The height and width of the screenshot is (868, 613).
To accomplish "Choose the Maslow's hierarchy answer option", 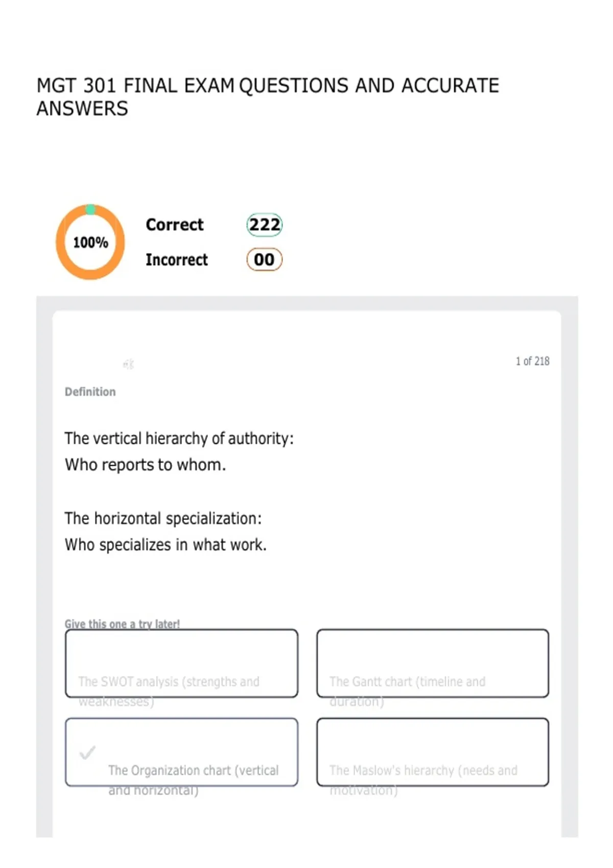I will (433, 752).
